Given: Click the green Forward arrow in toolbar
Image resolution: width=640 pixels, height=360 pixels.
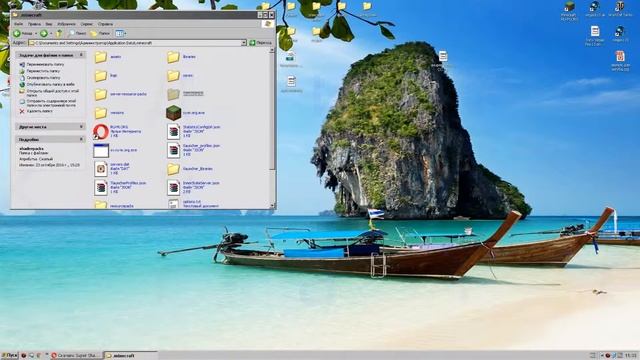Looking at the screenshot, I should (x=44, y=33).
